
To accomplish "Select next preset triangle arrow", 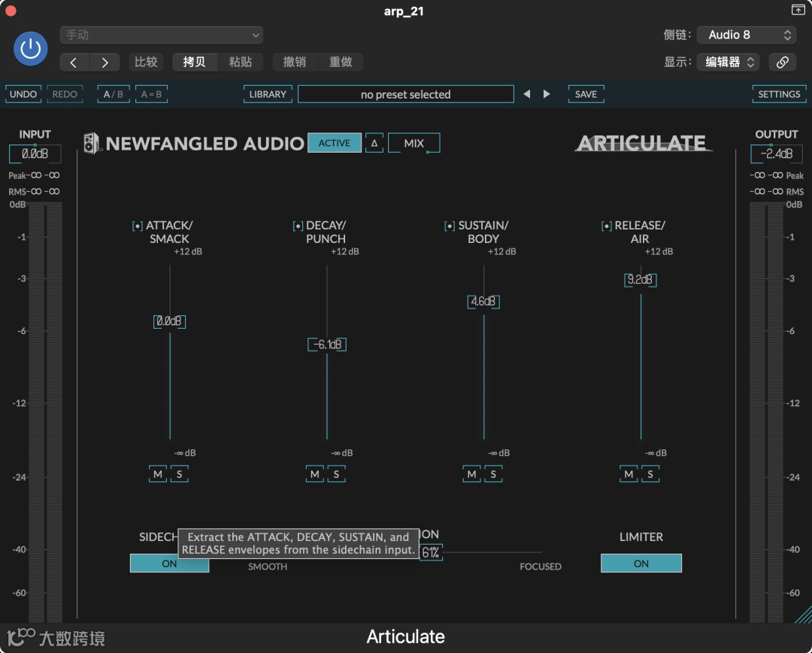I will coord(547,94).
